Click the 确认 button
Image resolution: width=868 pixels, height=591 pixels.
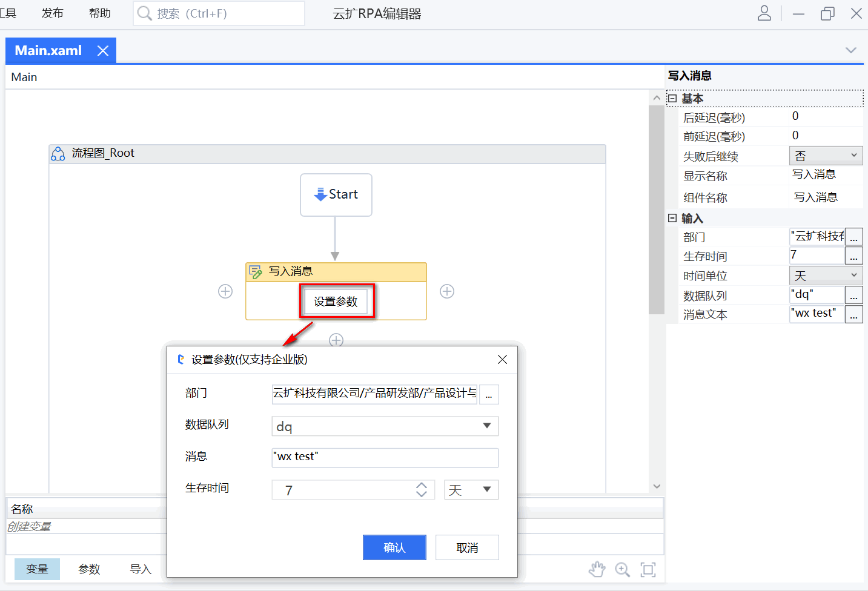click(x=394, y=547)
